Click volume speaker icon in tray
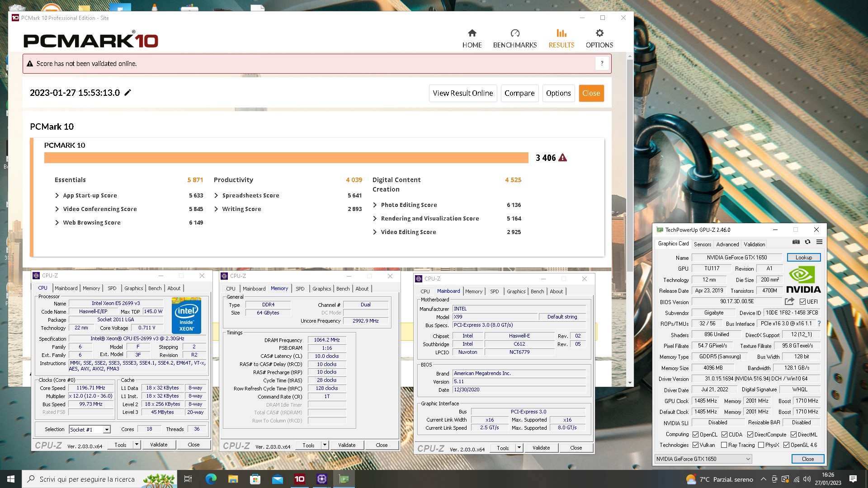 click(x=807, y=479)
